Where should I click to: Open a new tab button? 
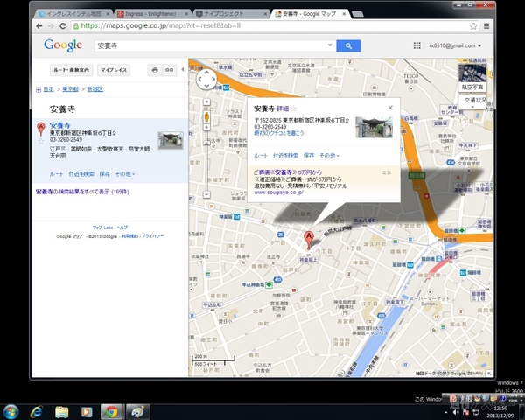coord(358,14)
